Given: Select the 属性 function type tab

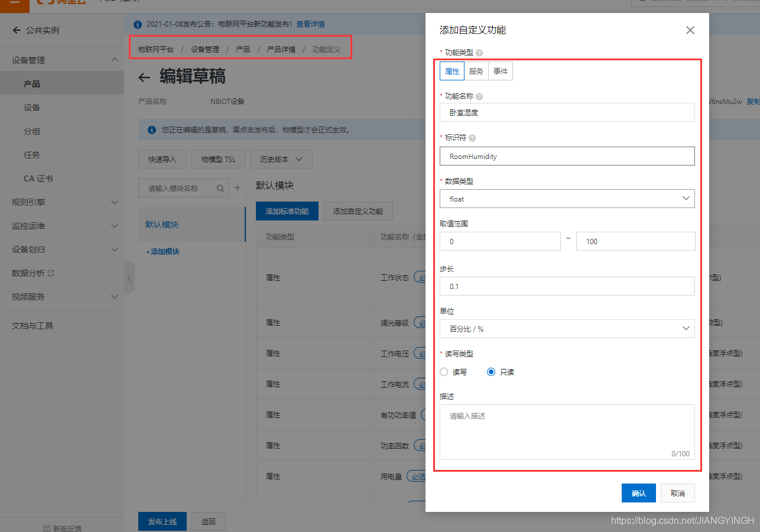Looking at the screenshot, I should pyautogui.click(x=452, y=71).
